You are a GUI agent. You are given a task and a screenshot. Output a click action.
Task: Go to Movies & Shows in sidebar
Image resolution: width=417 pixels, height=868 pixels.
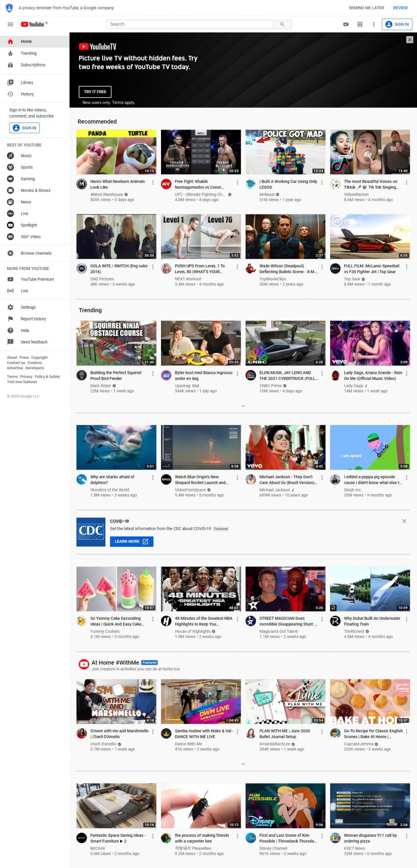click(x=35, y=190)
